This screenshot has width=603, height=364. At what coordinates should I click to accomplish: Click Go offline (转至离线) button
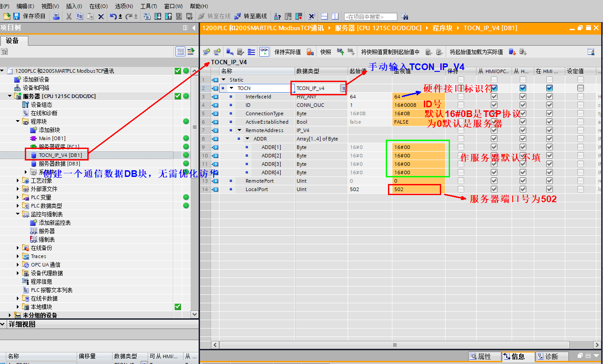click(251, 16)
